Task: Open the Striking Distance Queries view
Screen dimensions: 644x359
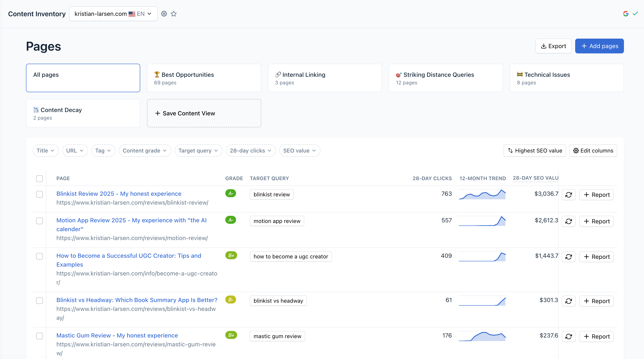Action: coord(446,78)
